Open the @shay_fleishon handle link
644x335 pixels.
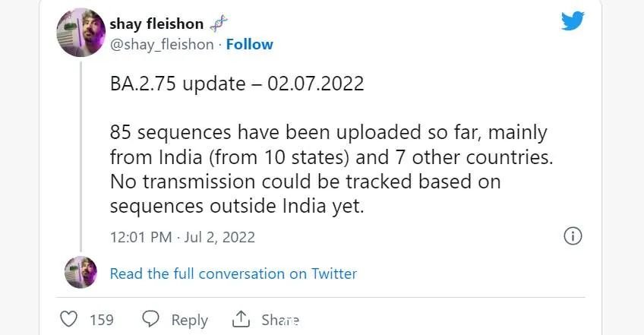162,44
